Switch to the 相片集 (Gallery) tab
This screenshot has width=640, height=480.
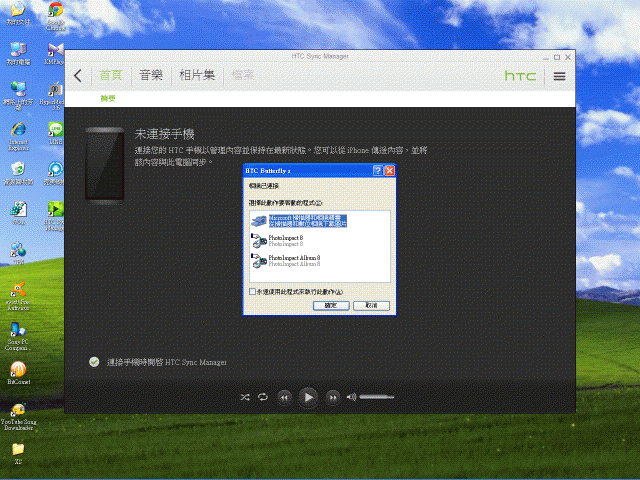click(x=197, y=75)
